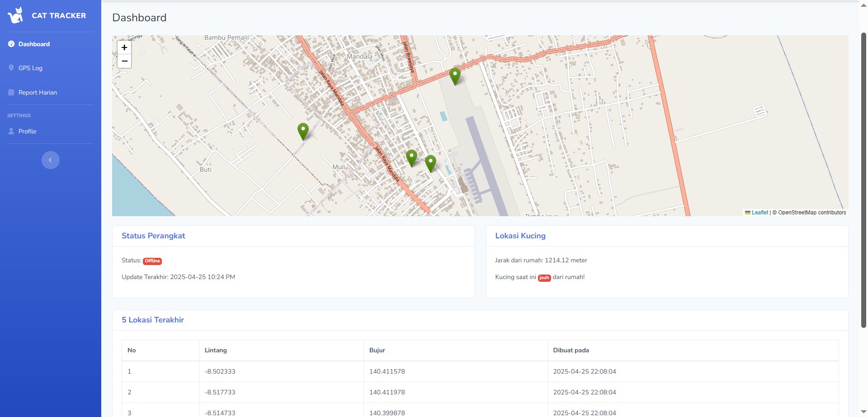Viewport: 868px width, 417px height.
Task: Open the OpenStreetMap contributors link
Action: point(811,212)
